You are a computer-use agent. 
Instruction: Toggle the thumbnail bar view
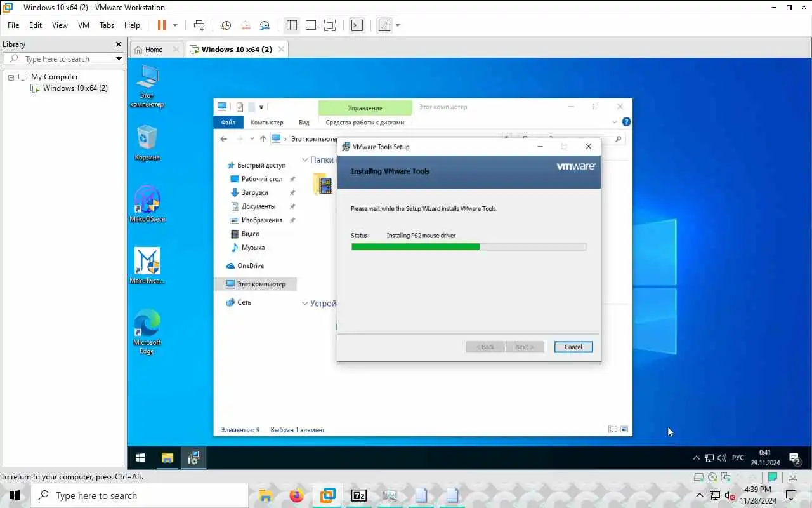(311, 25)
